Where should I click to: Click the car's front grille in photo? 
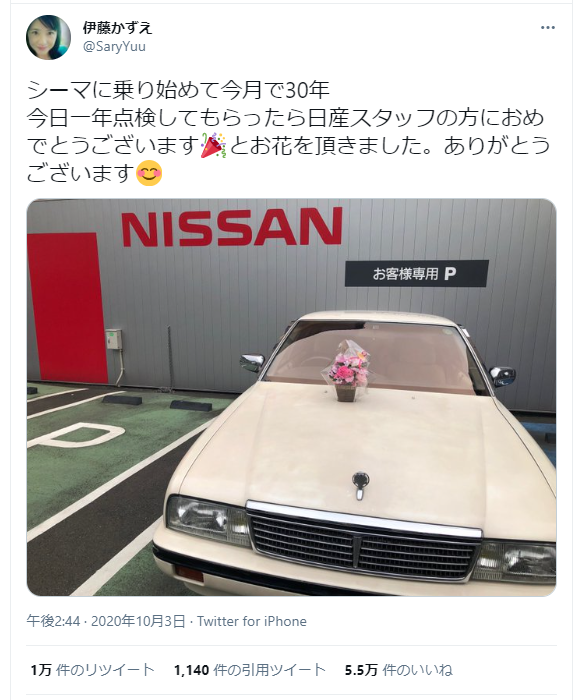[x=363, y=542]
